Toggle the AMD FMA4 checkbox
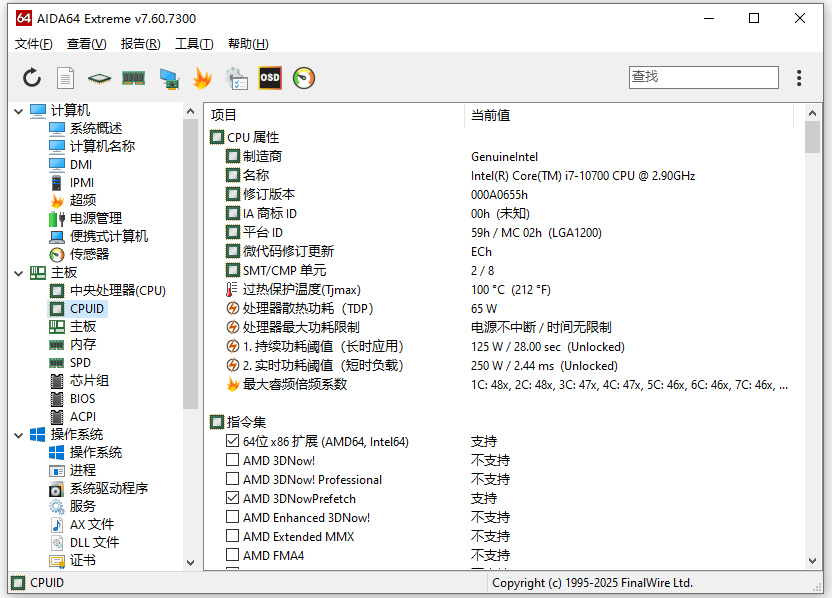This screenshot has height=598, width=832. point(232,555)
